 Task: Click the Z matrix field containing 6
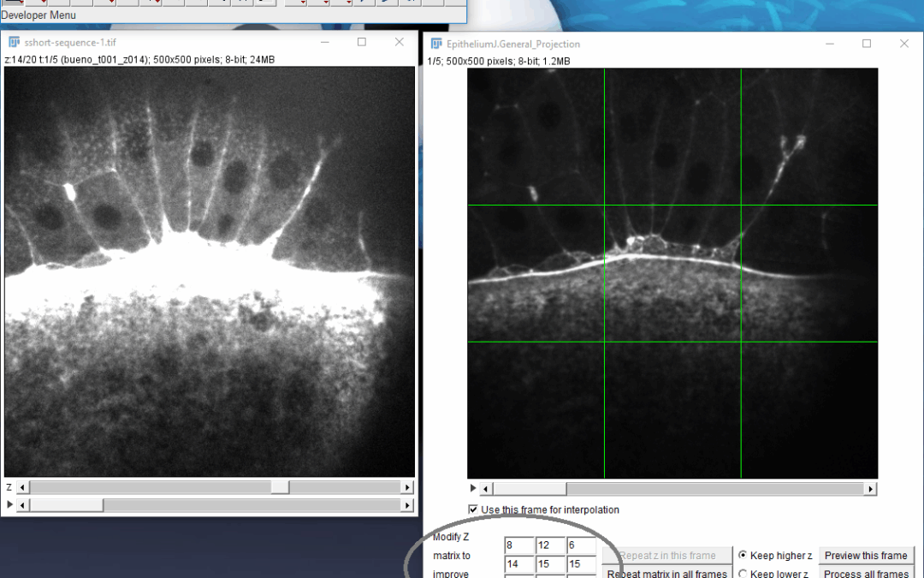[x=582, y=545]
